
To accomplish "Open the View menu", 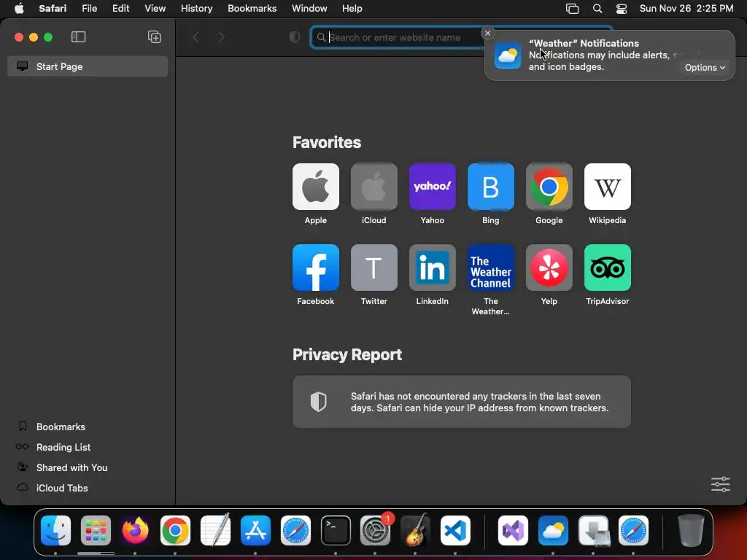I will pyautogui.click(x=155, y=9).
